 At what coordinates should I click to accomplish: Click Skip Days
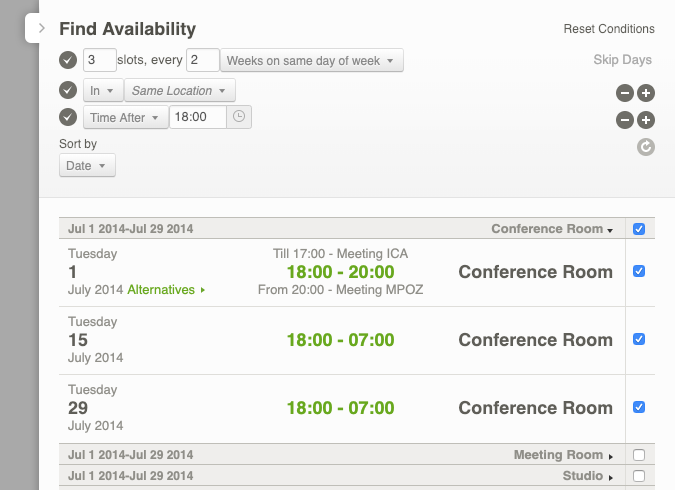[622, 60]
